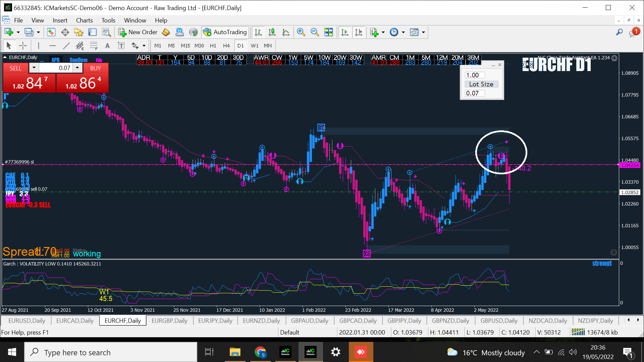Image resolution: width=644 pixels, height=362 pixels.
Task: Toggle the Chart Shift button
Action: [x=359, y=32]
